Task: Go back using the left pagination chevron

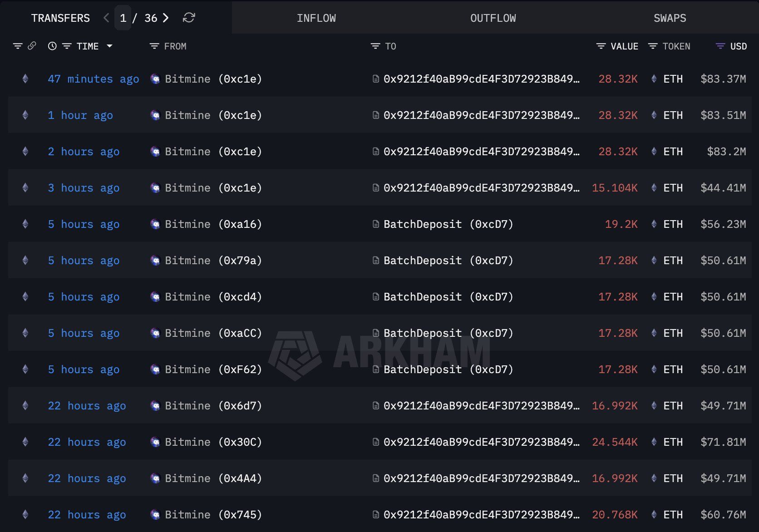Action: [105, 18]
